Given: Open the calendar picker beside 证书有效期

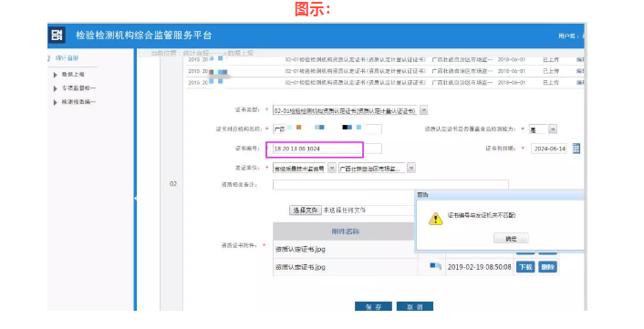Looking at the screenshot, I should click(x=576, y=149).
